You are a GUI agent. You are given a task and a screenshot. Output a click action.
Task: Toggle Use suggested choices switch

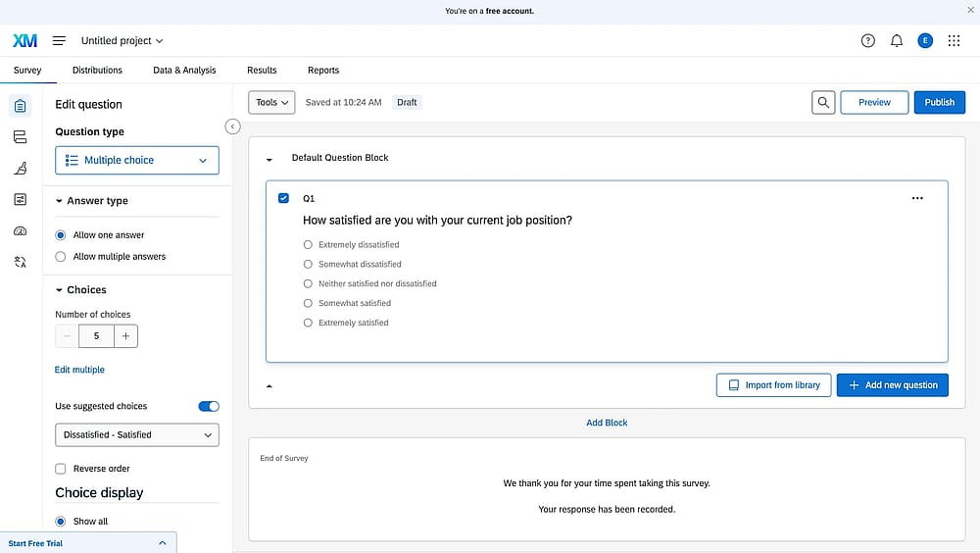pyautogui.click(x=209, y=407)
